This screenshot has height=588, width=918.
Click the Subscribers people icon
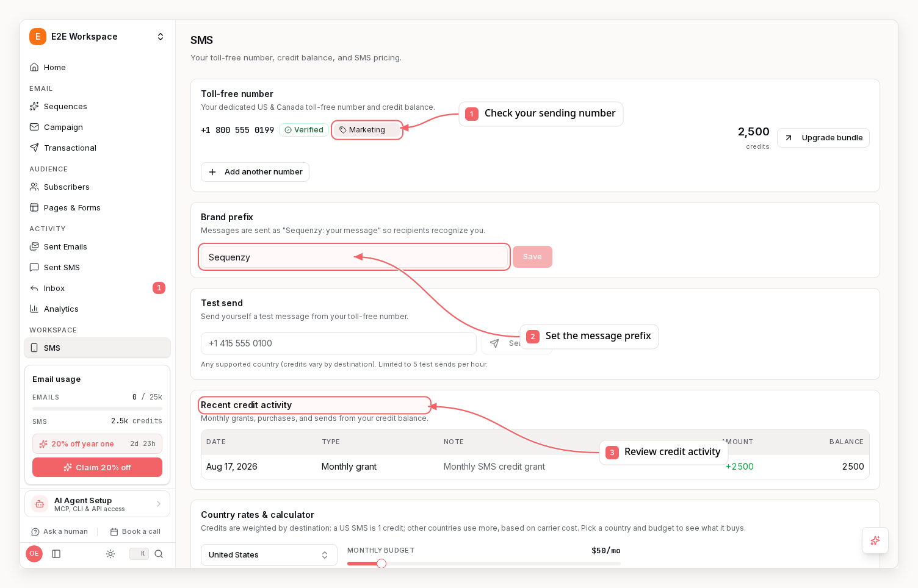[34, 187]
